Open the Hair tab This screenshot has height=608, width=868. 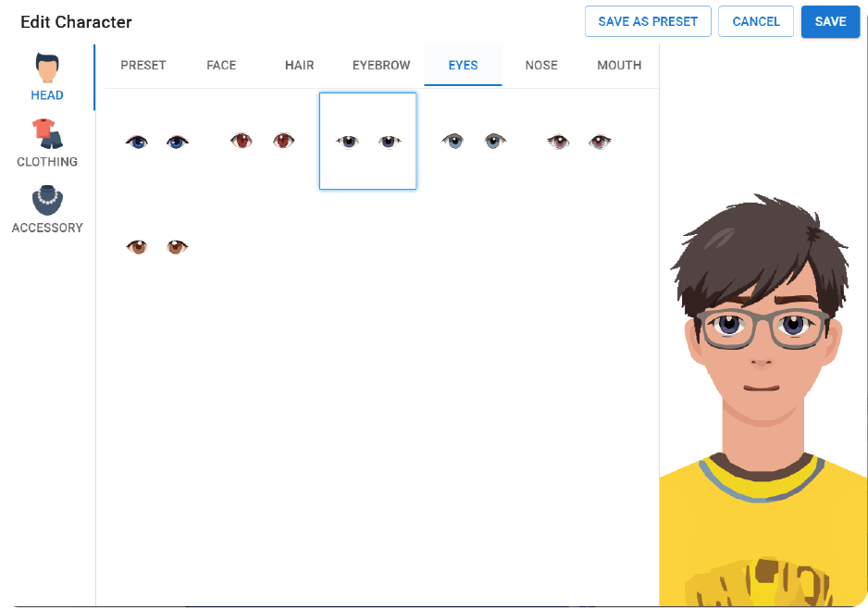click(300, 66)
